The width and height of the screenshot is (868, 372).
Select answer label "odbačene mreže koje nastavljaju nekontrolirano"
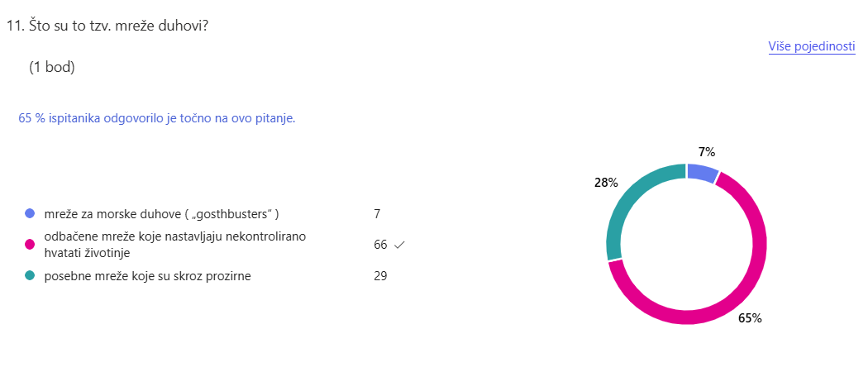point(174,237)
